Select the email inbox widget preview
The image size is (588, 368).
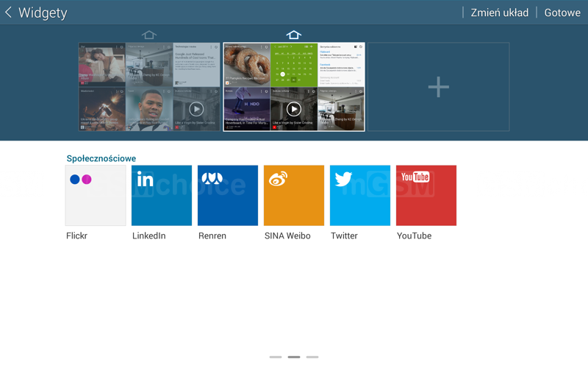341,65
